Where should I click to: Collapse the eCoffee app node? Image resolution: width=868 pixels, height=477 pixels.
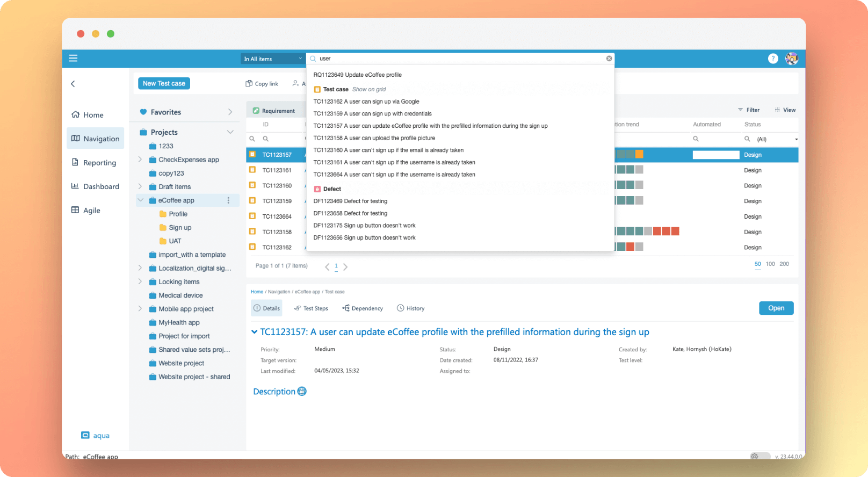(x=140, y=200)
